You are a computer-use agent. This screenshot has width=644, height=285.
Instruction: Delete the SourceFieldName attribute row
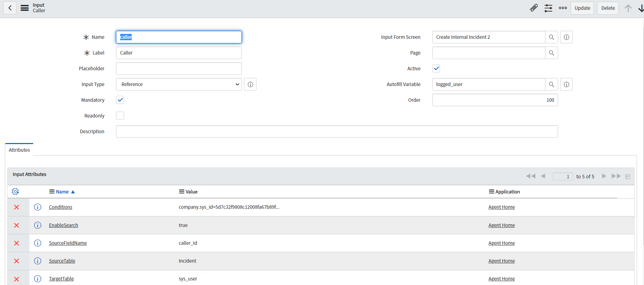coord(16,243)
